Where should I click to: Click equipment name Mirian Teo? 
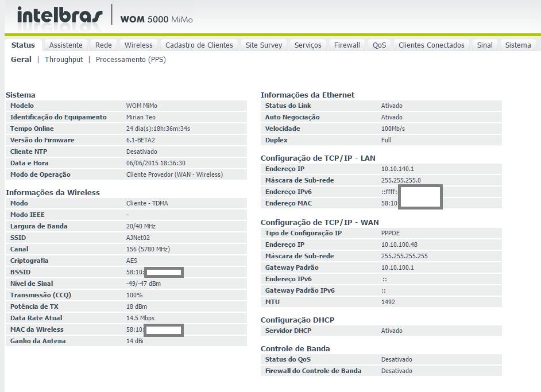[x=141, y=117]
